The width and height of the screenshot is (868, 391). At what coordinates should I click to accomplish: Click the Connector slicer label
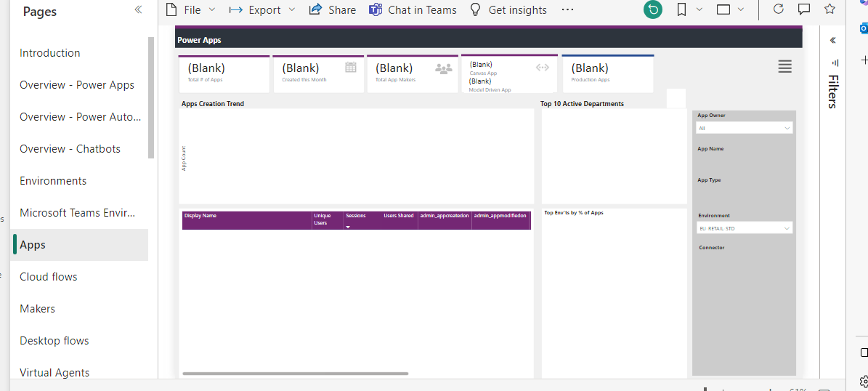[712, 248]
